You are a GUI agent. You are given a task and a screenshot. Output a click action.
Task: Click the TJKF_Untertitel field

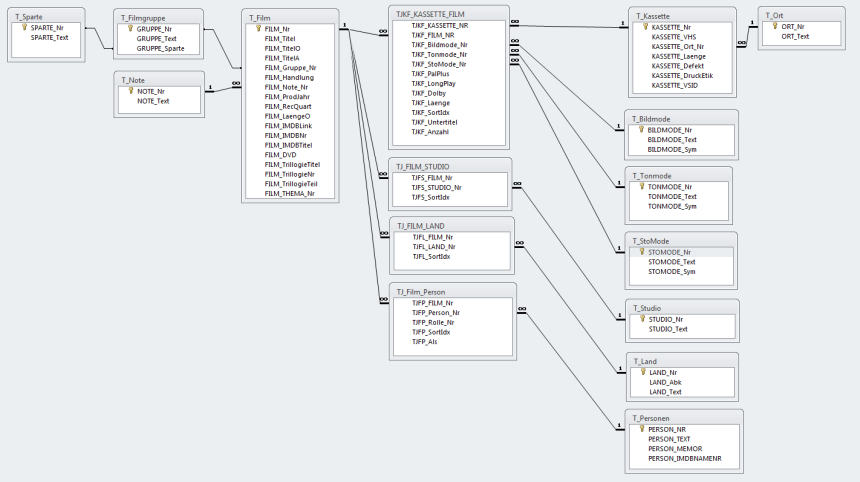coord(436,122)
